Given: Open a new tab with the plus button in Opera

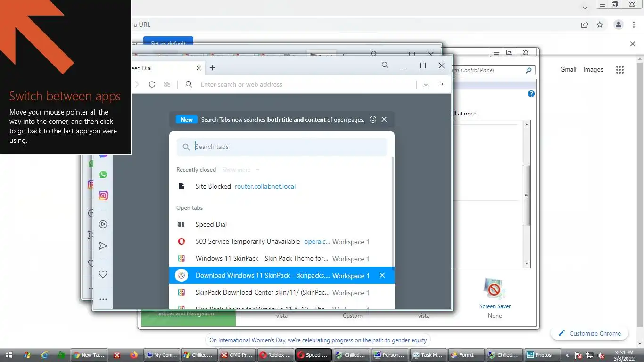Looking at the screenshot, I should tap(212, 68).
